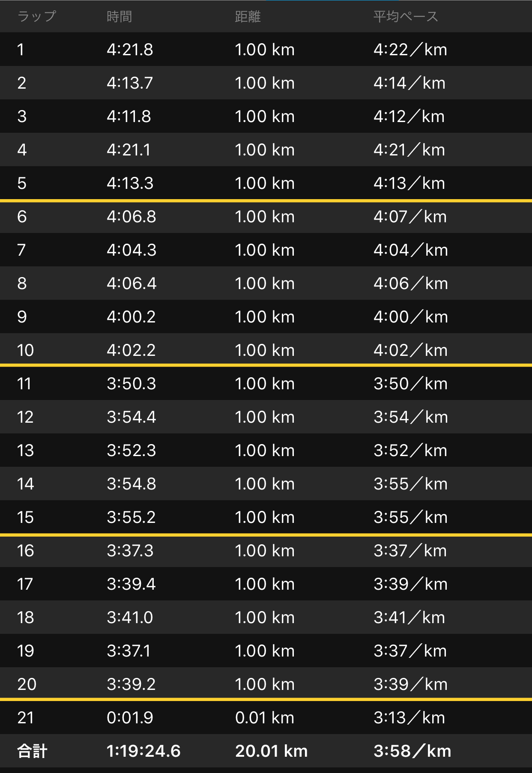Select lap 10 time 4:02.2
Viewport: 532px width, 773px height.
[131, 350]
